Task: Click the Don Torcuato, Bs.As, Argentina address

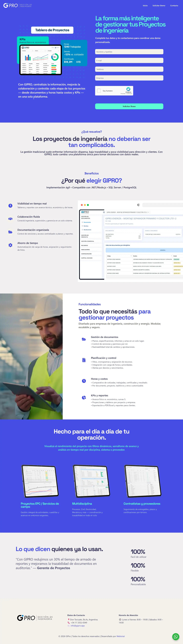Action: pos(84,619)
